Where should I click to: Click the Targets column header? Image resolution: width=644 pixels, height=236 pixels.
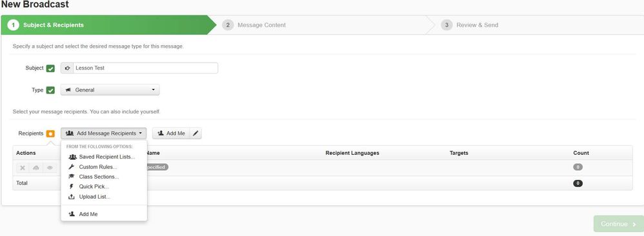tap(459, 153)
